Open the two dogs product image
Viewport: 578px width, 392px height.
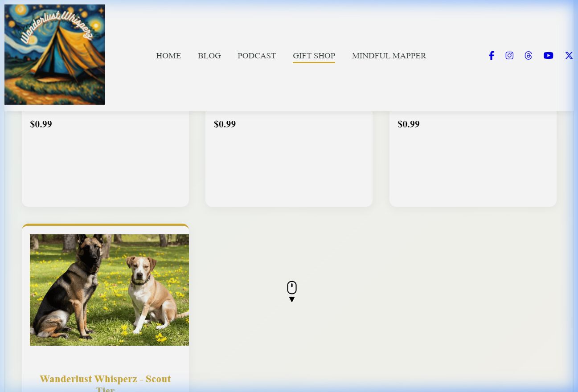(109, 290)
